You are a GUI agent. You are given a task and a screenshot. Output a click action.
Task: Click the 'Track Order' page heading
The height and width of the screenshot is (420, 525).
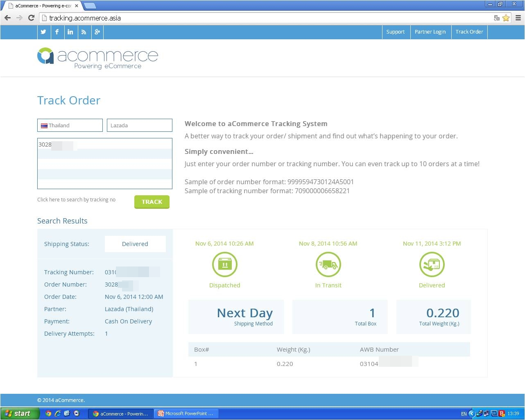point(69,100)
